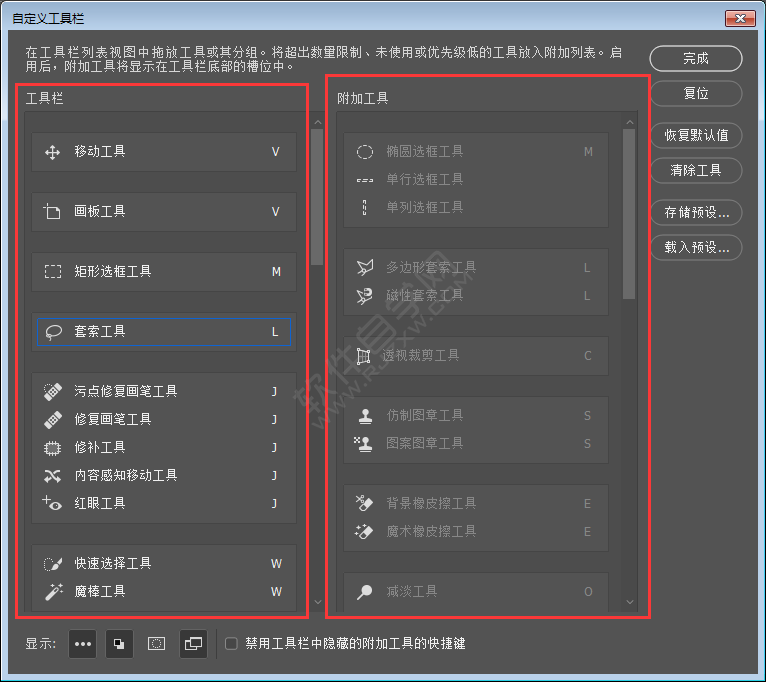Click the 污点修复画笔工具 icon
Screen dimensions: 766x682
click(x=53, y=391)
